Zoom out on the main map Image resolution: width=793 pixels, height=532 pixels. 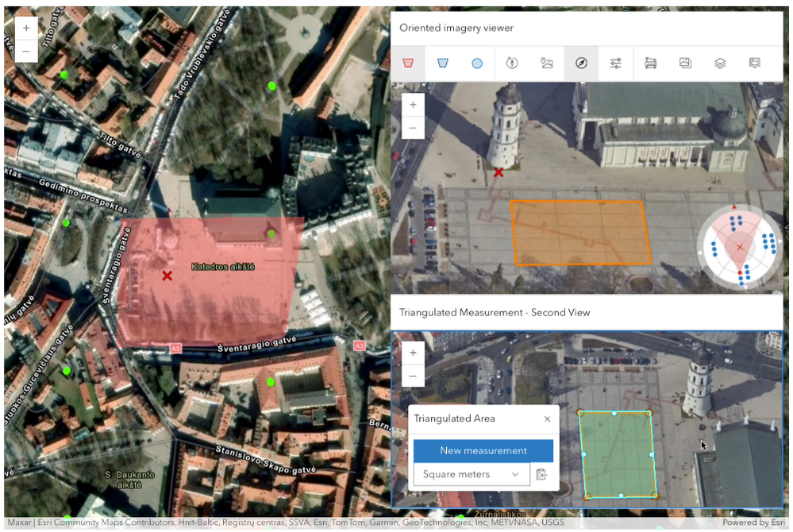pyautogui.click(x=26, y=51)
